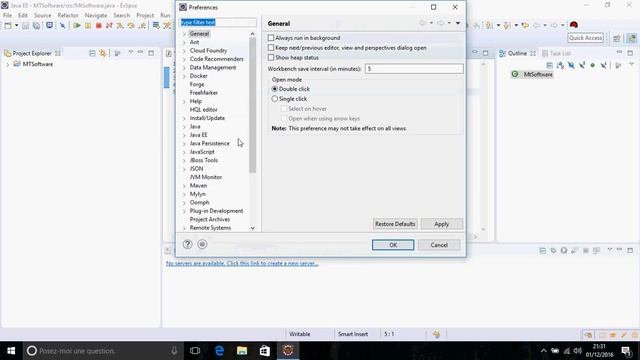Click the Quick Access field
The height and width of the screenshot is (360, 640).
click(585, 38)
